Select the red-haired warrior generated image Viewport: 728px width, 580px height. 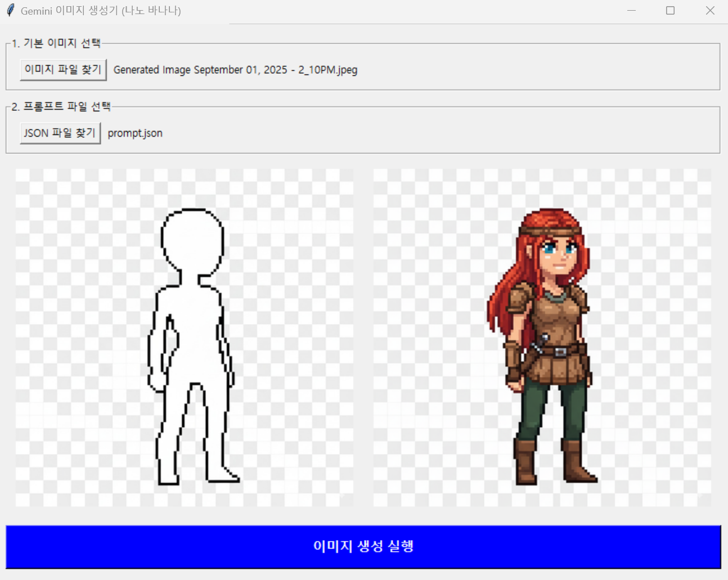(542, 338)
